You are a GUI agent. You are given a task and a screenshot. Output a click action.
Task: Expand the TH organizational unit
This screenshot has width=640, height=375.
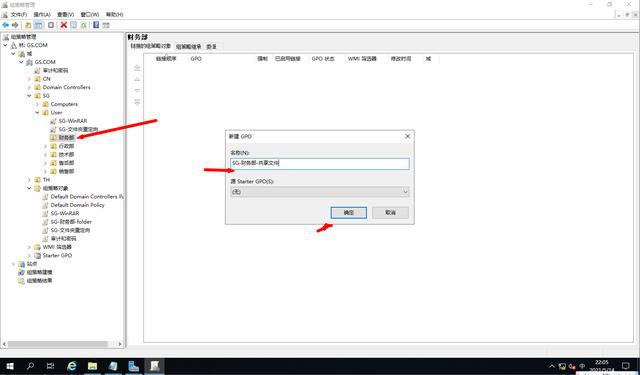[x=29, y=180]
